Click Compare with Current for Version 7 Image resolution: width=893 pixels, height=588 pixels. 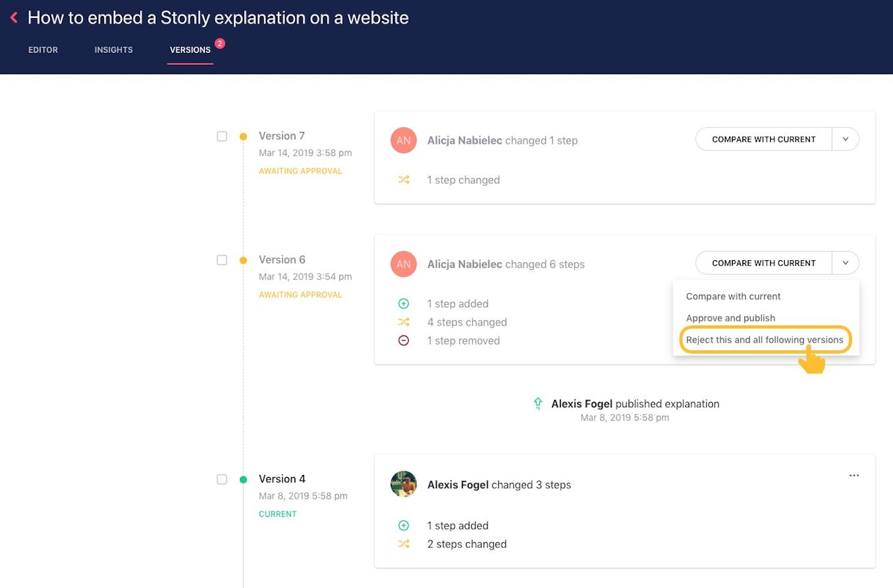click(x=763, y=140)
